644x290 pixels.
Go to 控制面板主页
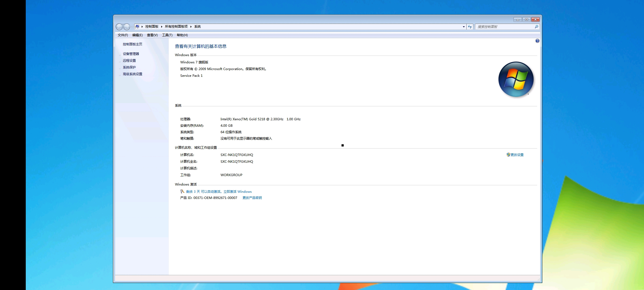point(133,44)
